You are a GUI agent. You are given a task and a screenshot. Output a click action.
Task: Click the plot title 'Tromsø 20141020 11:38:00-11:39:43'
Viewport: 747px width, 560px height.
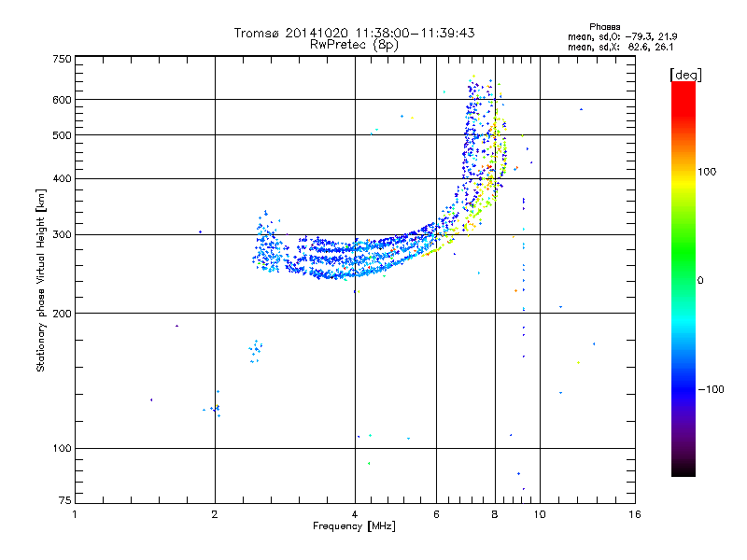coord(354,33)
